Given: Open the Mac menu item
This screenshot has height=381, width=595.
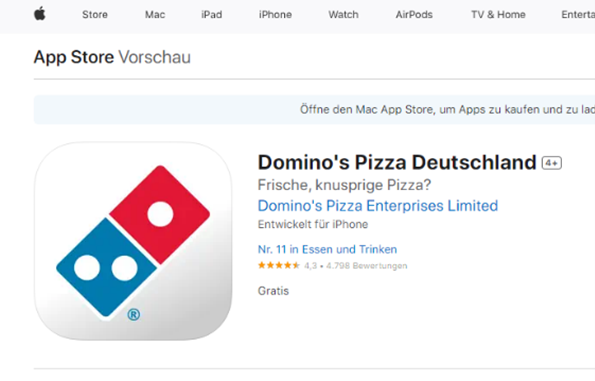Looking at the screenshot, I should click(155, 14).
